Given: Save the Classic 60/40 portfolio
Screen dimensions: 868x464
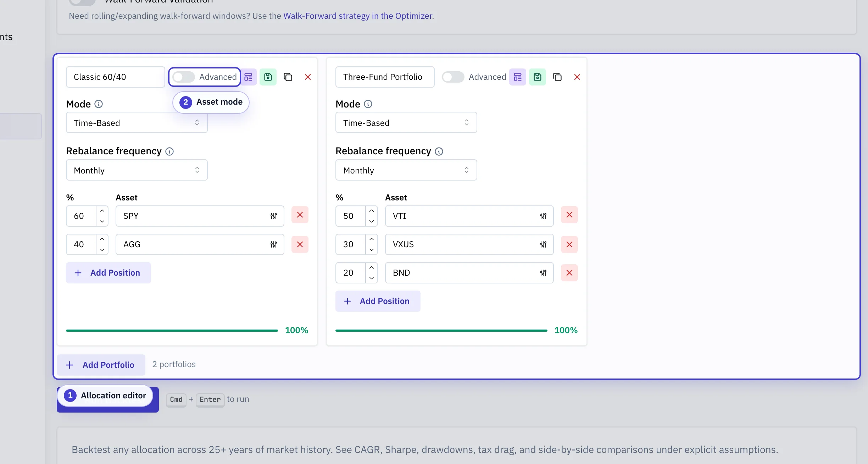Looking at the screenshot, I should click(x=268, y=77).
